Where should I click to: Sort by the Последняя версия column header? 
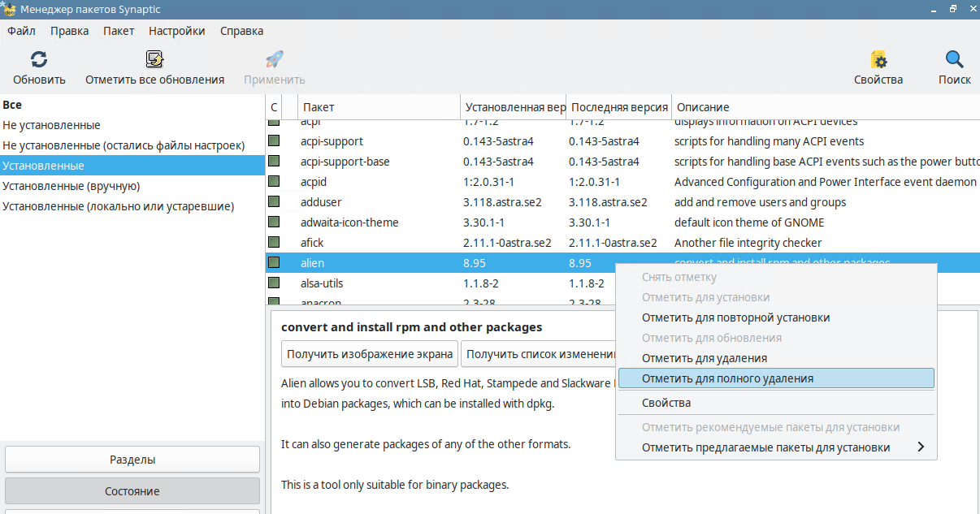tap(618, 107)
